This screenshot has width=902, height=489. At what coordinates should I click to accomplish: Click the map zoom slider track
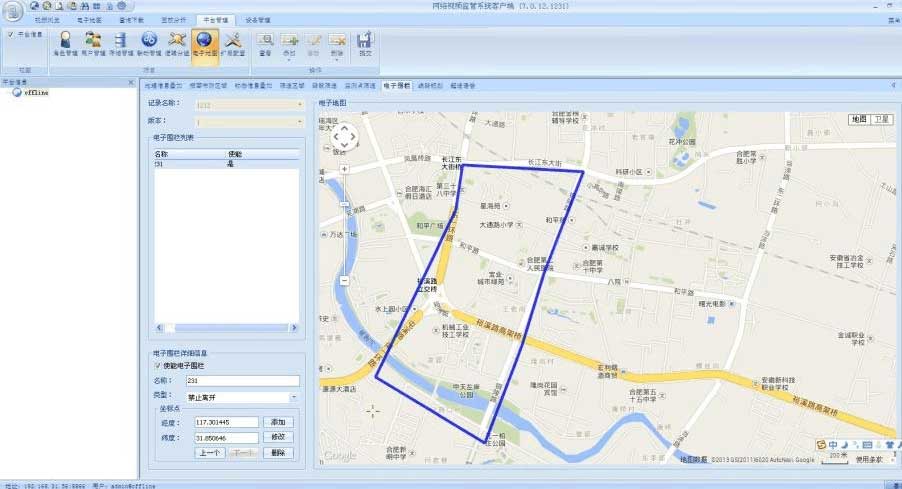click(x=343, y=230)
